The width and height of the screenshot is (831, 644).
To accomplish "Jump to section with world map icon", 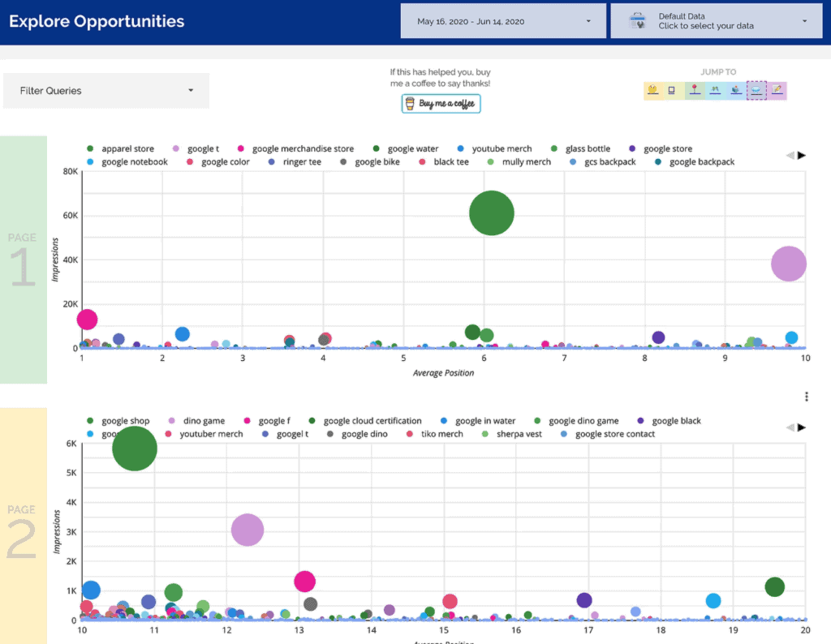I will [715, 91].
